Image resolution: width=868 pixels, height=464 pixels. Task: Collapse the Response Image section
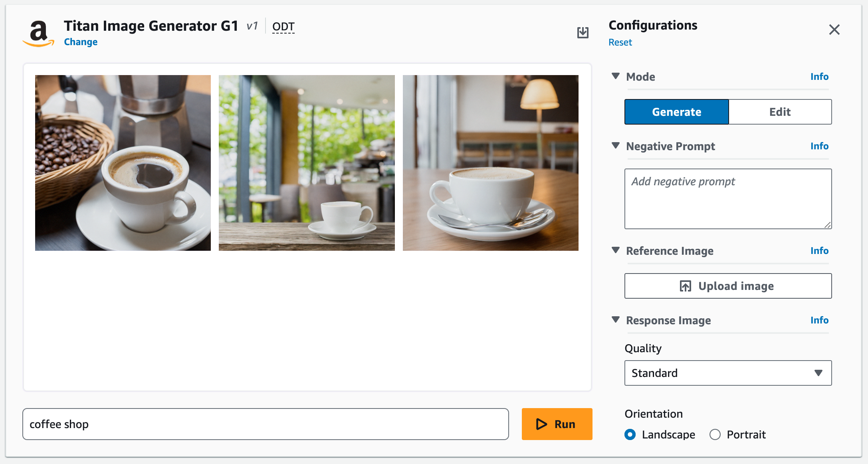pyautogui.click(x=615, y=320)
